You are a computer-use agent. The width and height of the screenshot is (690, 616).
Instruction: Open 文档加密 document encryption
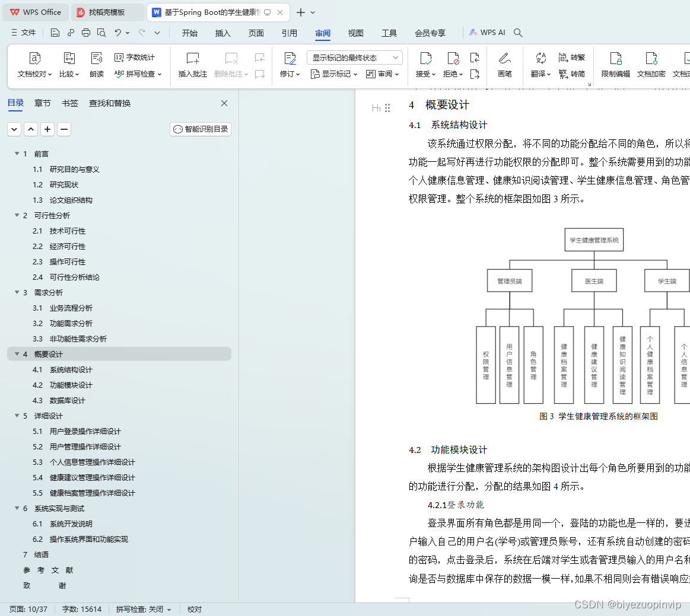(x=651, y=64)
